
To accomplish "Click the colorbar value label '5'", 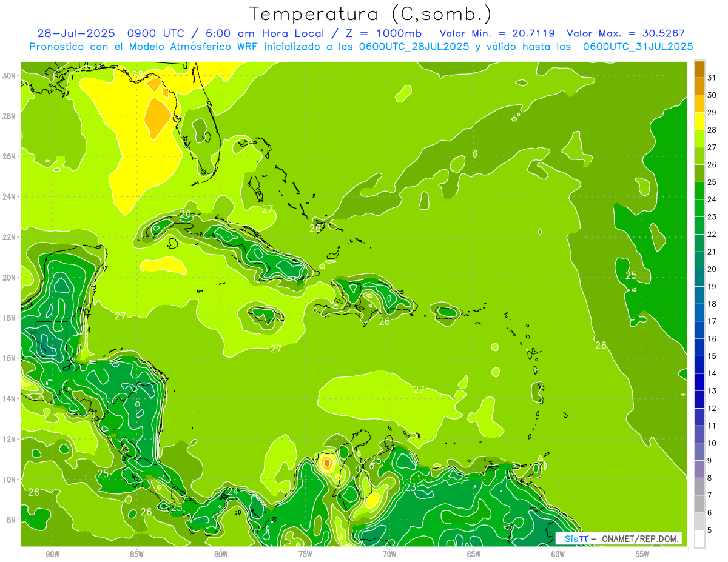I will coord(709,530).
